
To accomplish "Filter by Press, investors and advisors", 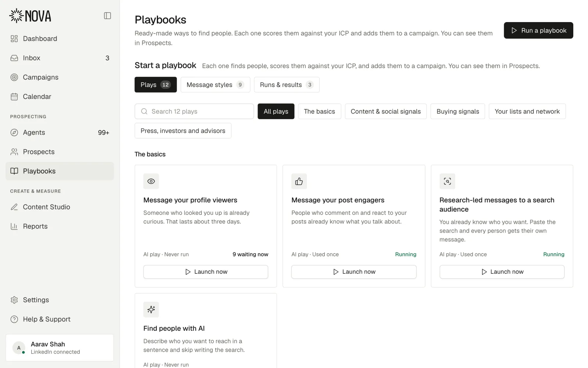I will coord(183,131).
